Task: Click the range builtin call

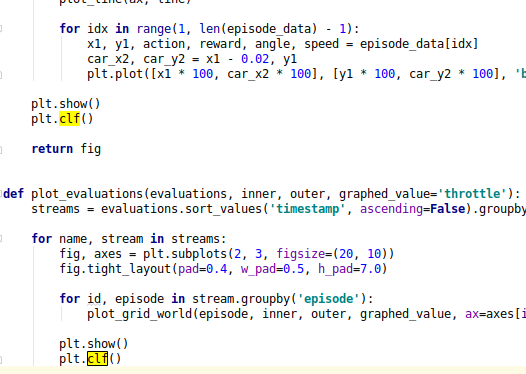Action: pos(154,29)
